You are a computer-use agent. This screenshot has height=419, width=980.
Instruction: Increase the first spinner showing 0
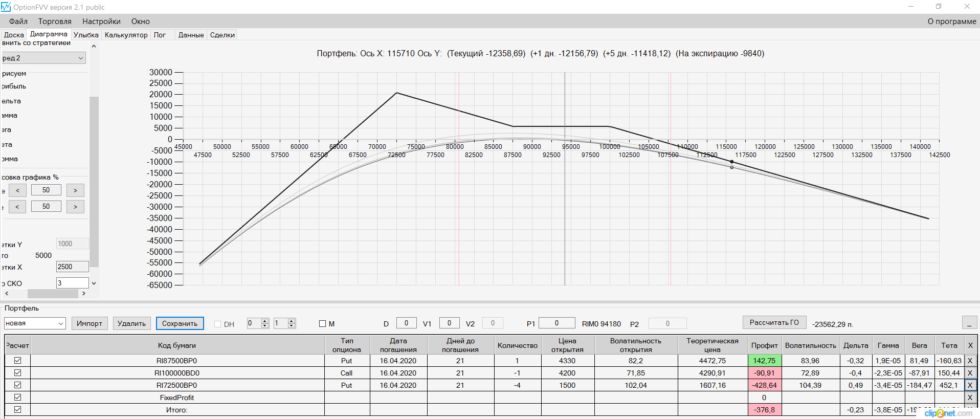point(264,321)
